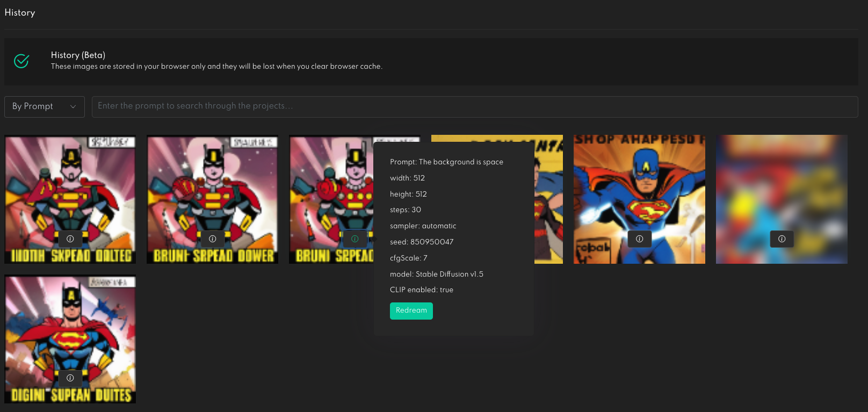Click the "height: 512" value
This screenshot has height=412, width=868.
pyautogui.click(x=408, y=194)
